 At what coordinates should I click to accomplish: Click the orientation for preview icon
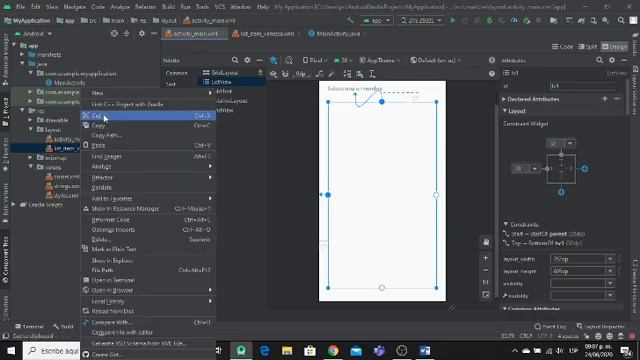pyautogui.click(x=289, y=60)
